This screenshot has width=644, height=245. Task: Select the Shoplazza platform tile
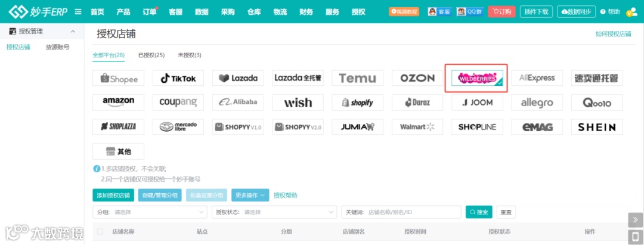pos(118,127)
